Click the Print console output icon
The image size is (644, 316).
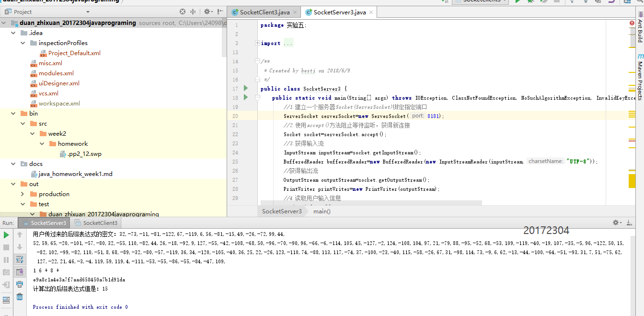coord(20,285)
